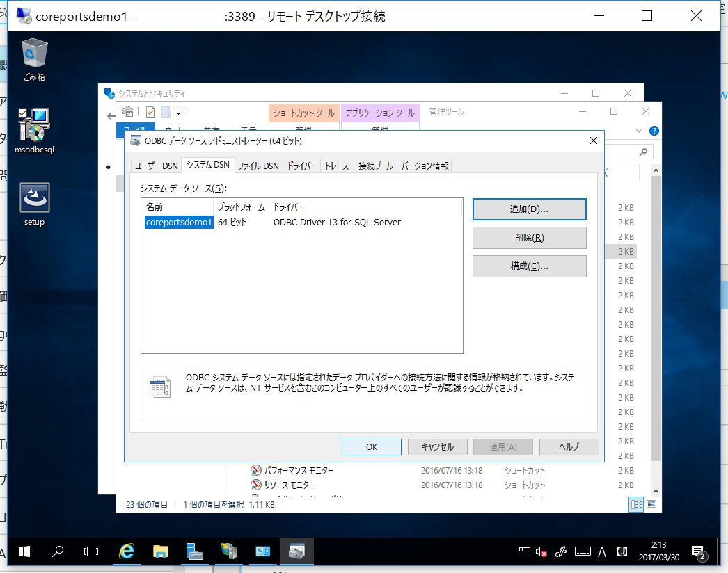The width and height of the screenshot is (728, 573).
Task: Expand the ribbon chevron in the Explorer window
Action: tap(639, 131)
